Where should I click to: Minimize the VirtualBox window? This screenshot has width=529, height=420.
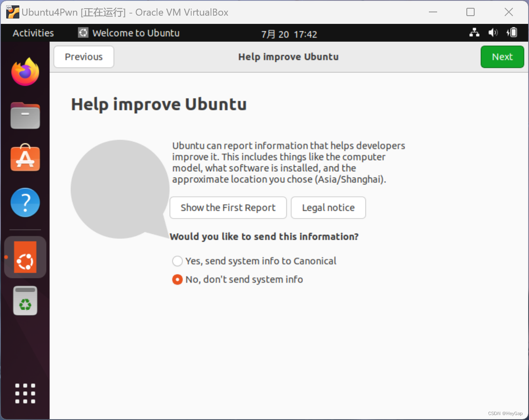[433, 12]
